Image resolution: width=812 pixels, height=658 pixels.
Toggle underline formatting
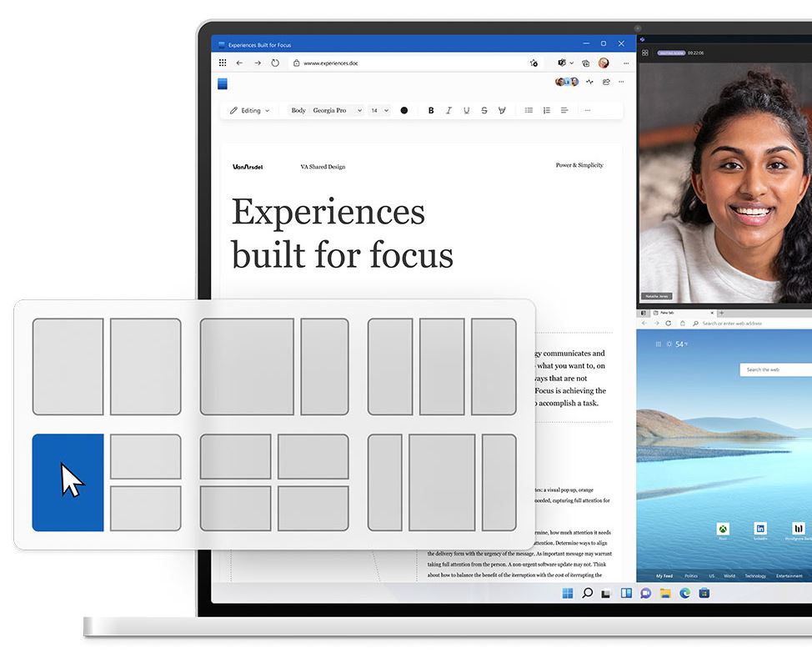467,110
